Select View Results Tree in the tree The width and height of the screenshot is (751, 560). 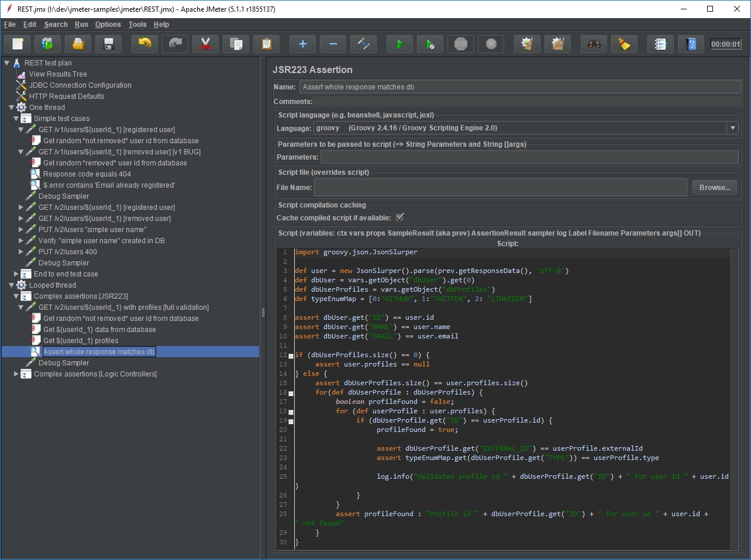tap(58, 74)
